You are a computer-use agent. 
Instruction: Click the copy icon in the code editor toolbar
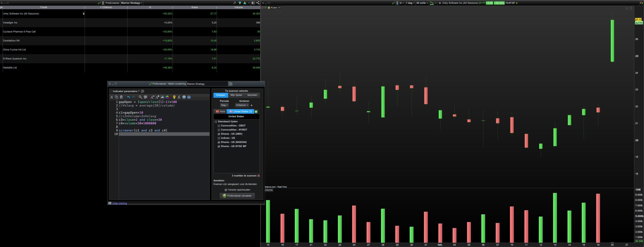coord(116,97)
